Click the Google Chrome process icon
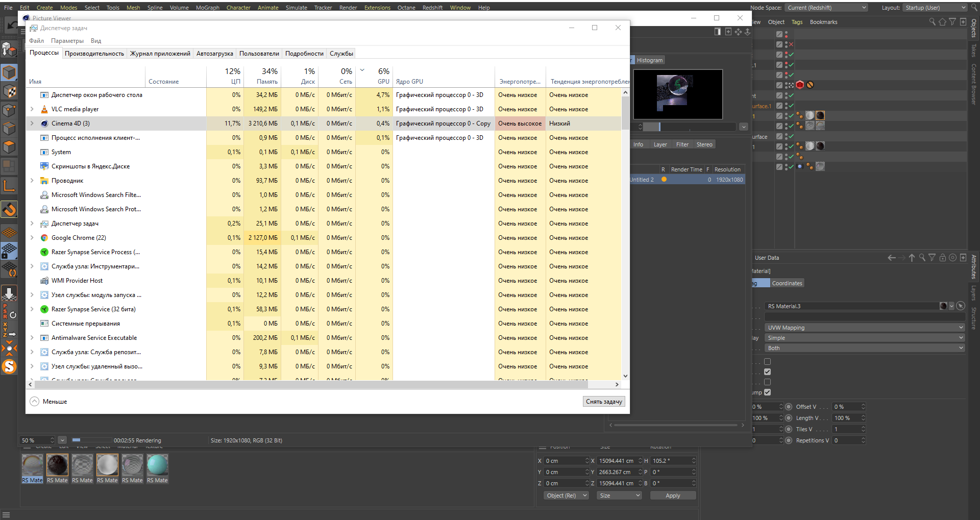980x520 pixels. click(44, 238)
